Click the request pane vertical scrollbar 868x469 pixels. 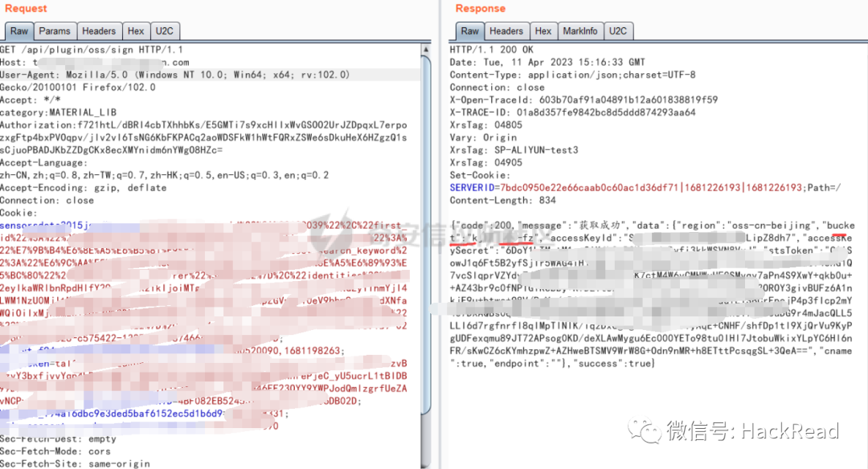coord(426,235)
